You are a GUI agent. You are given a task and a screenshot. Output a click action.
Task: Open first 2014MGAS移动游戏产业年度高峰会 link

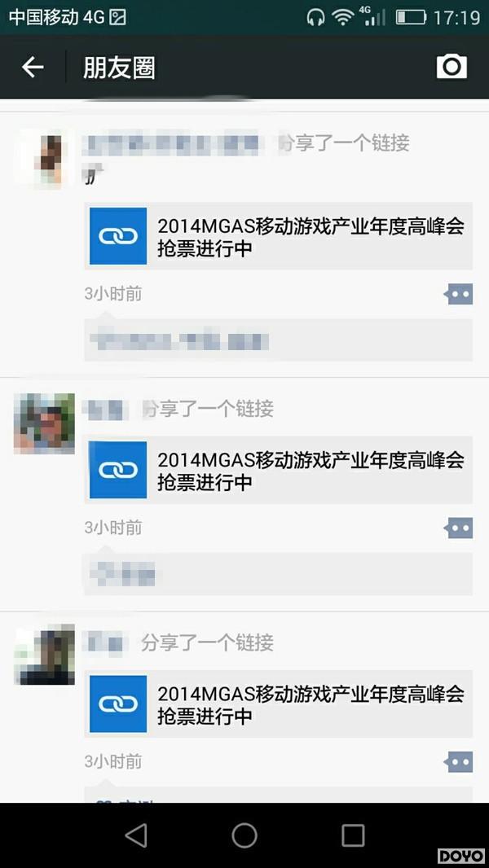pos(279,236)
